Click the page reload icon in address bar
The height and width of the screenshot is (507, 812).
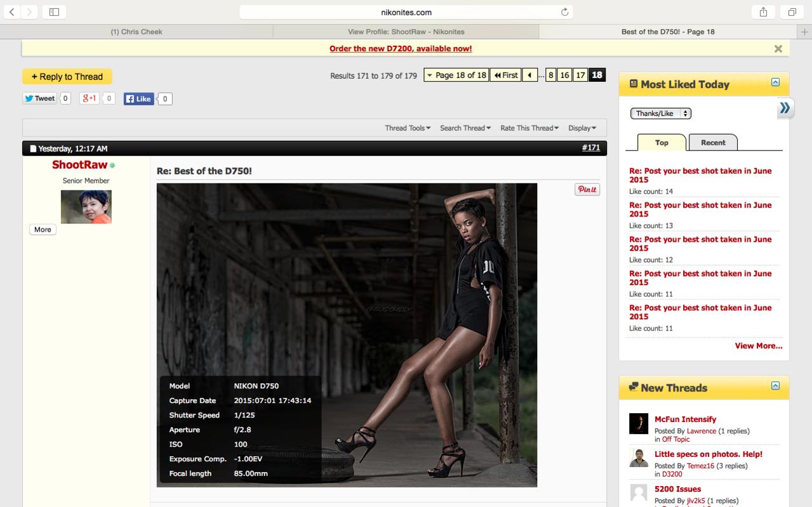click(x=564, y=12)
